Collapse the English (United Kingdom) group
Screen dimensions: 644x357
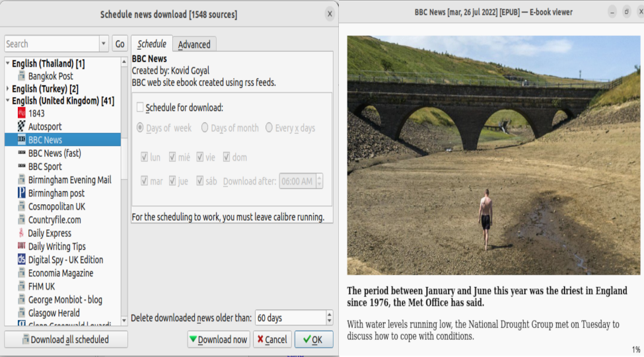pos(8,100)
